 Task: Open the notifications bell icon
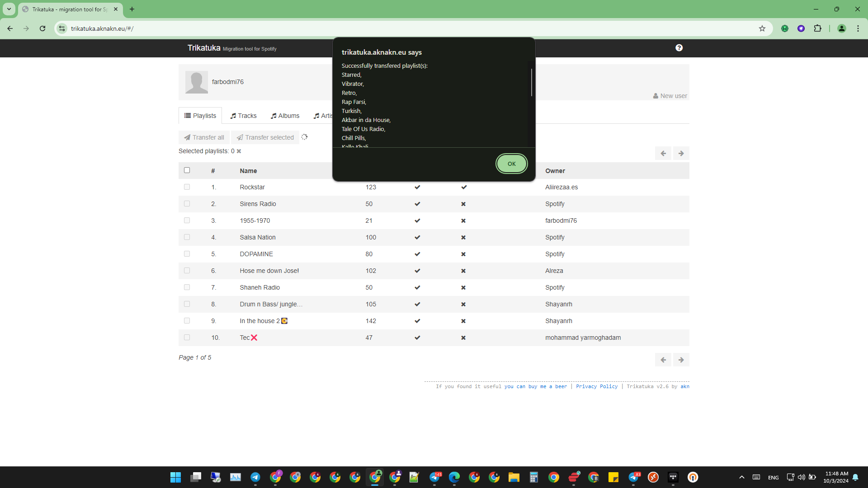[x=855, y=477]
